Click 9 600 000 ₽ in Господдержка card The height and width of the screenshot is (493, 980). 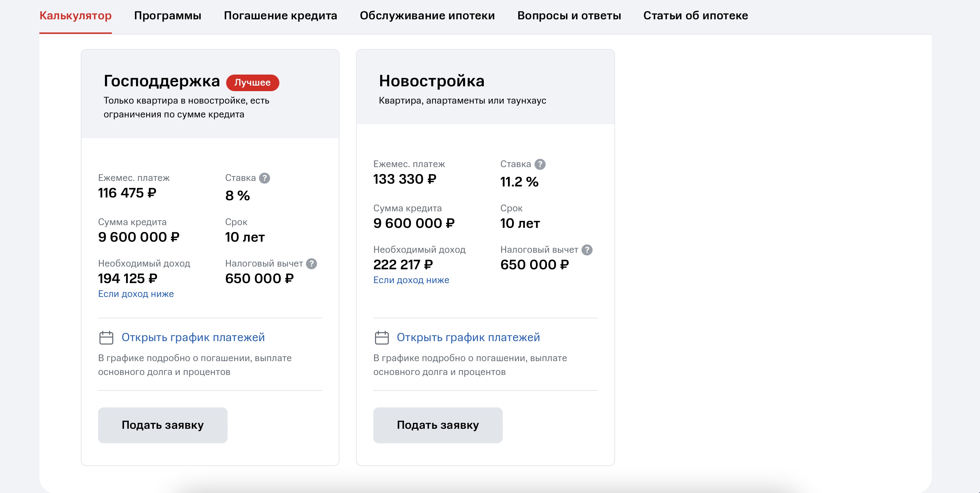[x=139, y=237]
